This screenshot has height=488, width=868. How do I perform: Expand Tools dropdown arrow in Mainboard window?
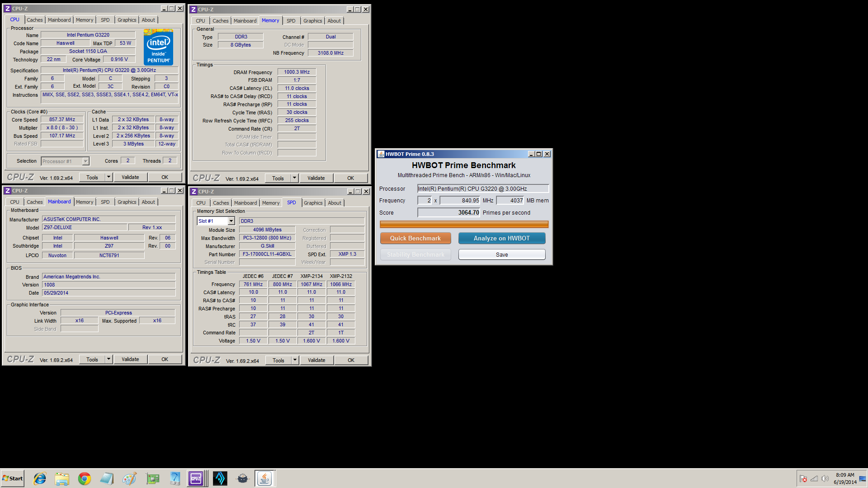[108, 359]
